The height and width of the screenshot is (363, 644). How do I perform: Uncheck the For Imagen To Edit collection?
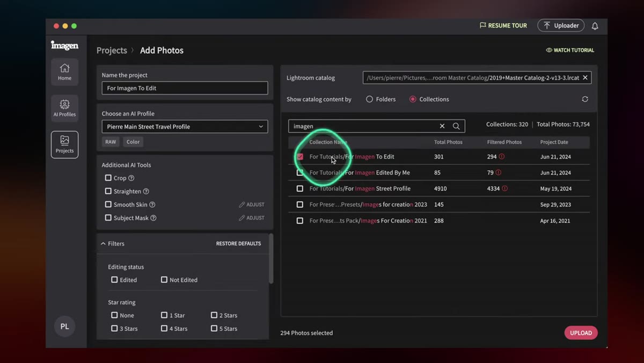point(300,157)
